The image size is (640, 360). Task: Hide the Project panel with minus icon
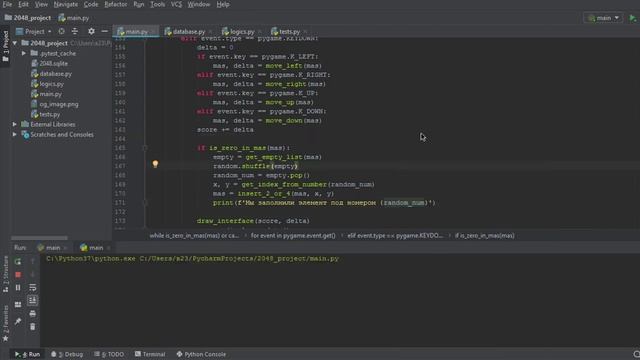point(104,31)
